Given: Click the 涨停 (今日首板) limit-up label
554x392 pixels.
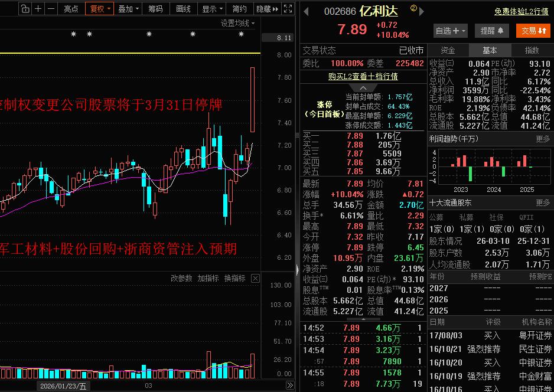Looking at the screenshot, I should pos(324,109).
